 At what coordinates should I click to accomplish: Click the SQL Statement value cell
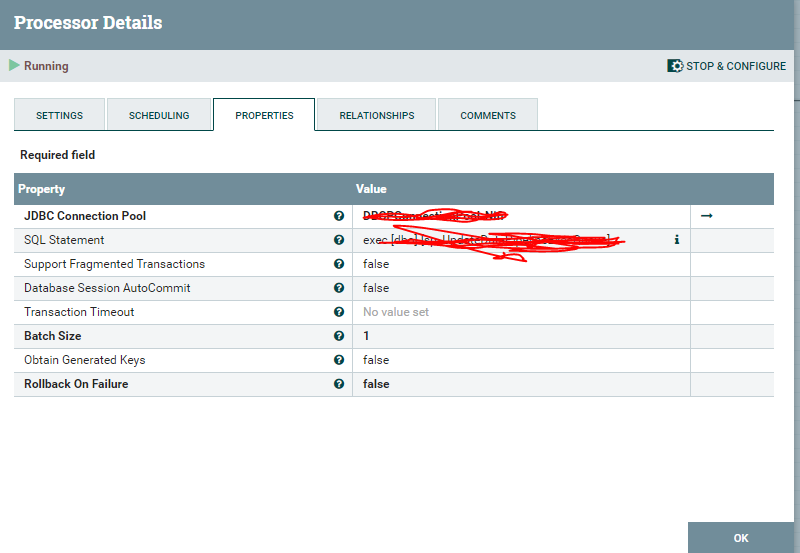(x=521, y=240)
